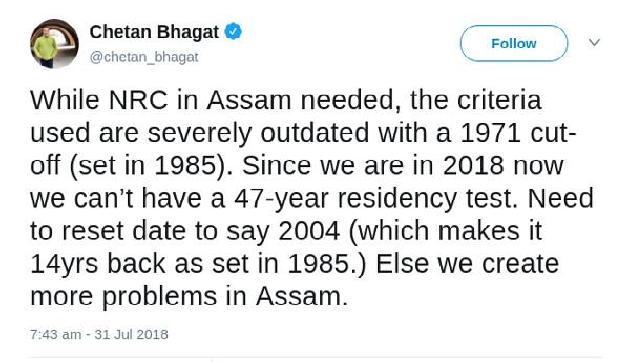The image size is (630, 362).
Task: Open the 7:43 am timestamp link
Action: pos(55,334)
